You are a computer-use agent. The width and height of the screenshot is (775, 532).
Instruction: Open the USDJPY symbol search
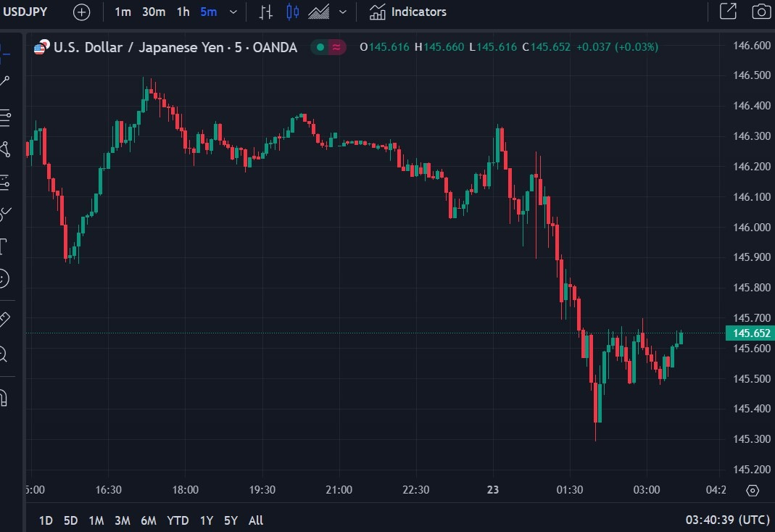[25, 12]
